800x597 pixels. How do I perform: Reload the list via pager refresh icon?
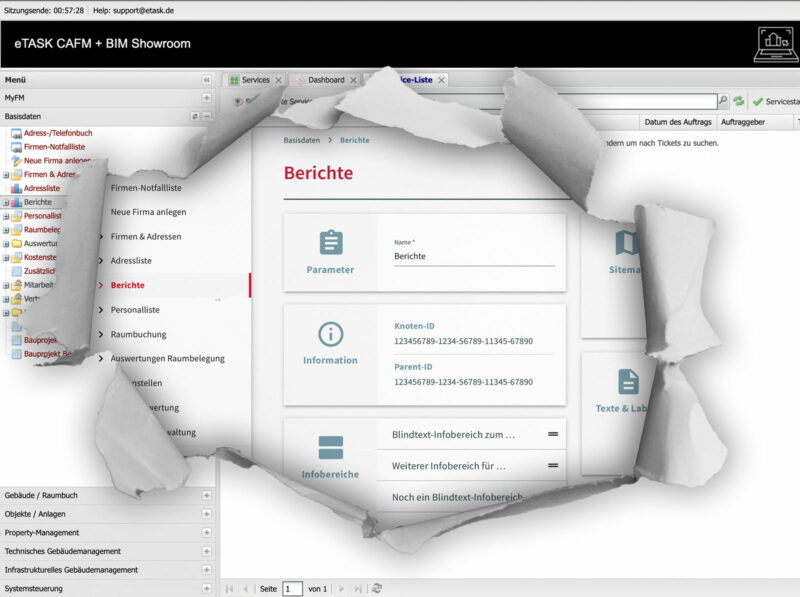click(377, 588)
